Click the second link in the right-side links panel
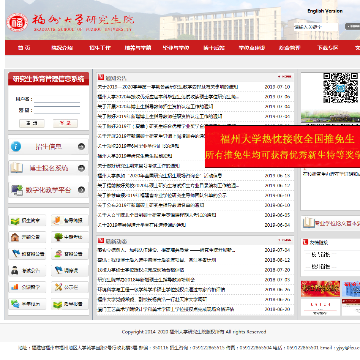360x360 pixels. 320,267
